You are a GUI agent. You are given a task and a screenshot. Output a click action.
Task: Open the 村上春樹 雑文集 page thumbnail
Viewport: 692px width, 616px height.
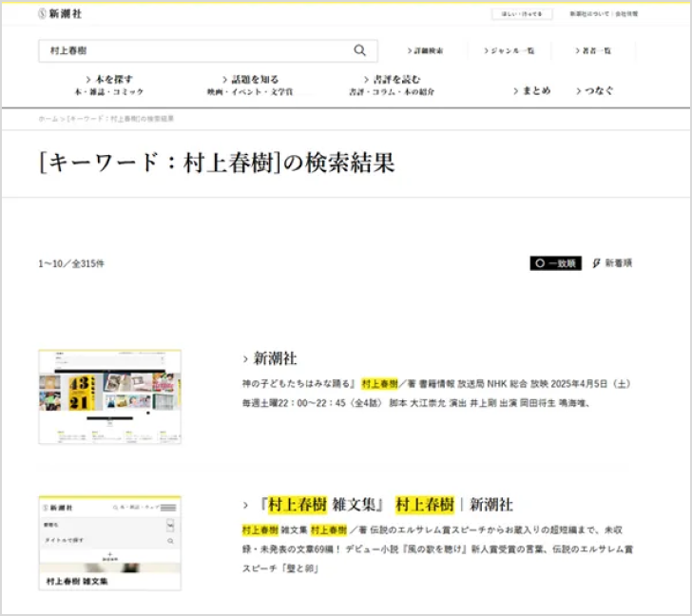point(110,543)
